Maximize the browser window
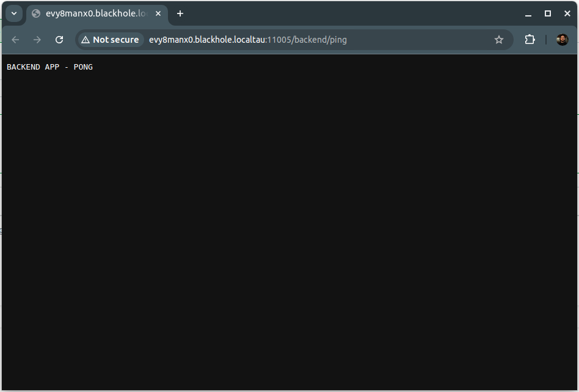The height and width of the screenshot is (392, 579). 548,13
